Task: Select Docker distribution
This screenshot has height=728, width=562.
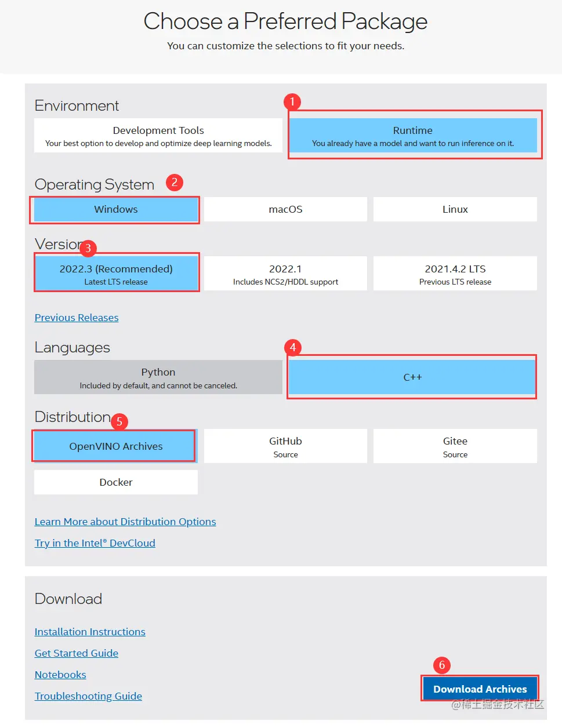Action: (x=116, y=482)
